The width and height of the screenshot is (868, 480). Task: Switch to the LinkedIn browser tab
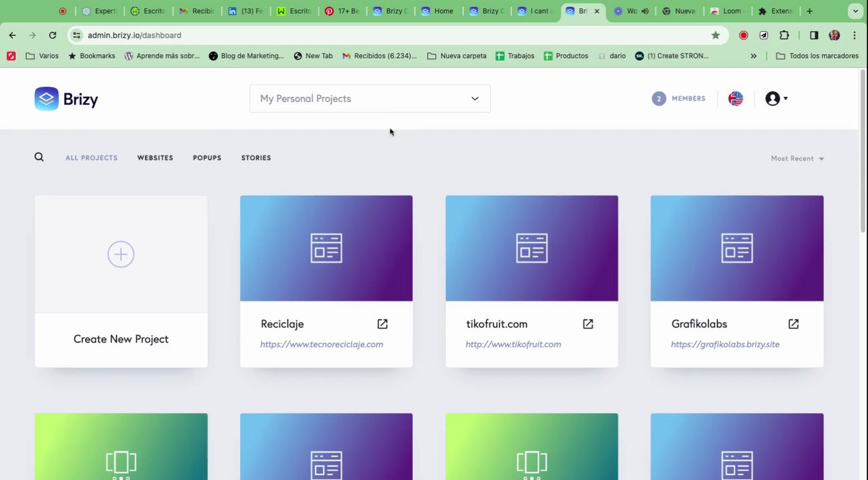[246, 11]
